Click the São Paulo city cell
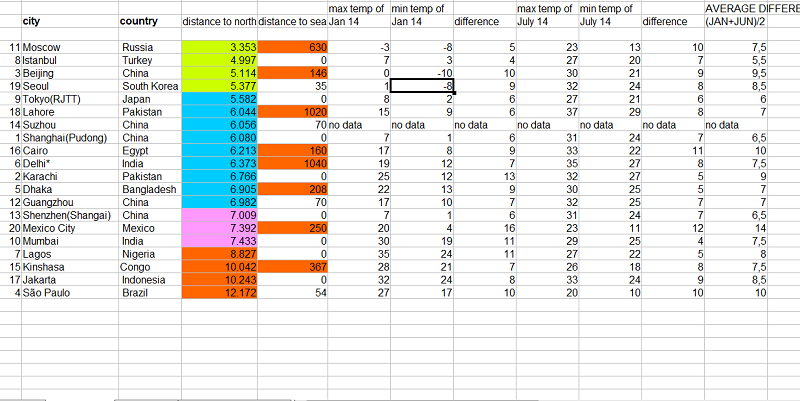Viewport: 800px width, 401px height. point(70,293)
